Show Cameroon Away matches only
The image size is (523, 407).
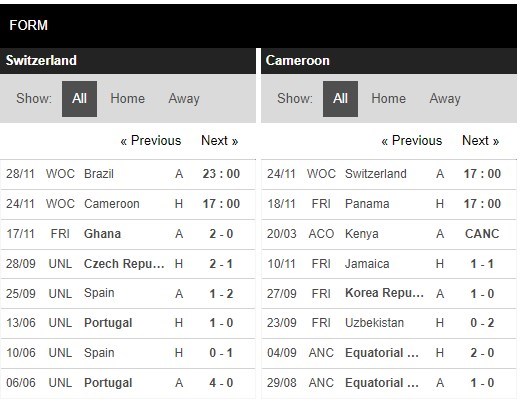pos(445,99)
